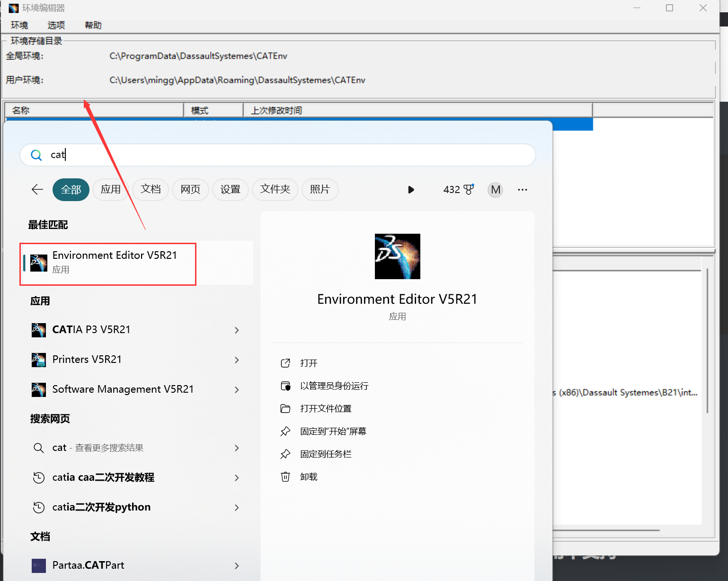Select the 网页 filter tab
Screen dimensions: 728x581
click(190, 190)
